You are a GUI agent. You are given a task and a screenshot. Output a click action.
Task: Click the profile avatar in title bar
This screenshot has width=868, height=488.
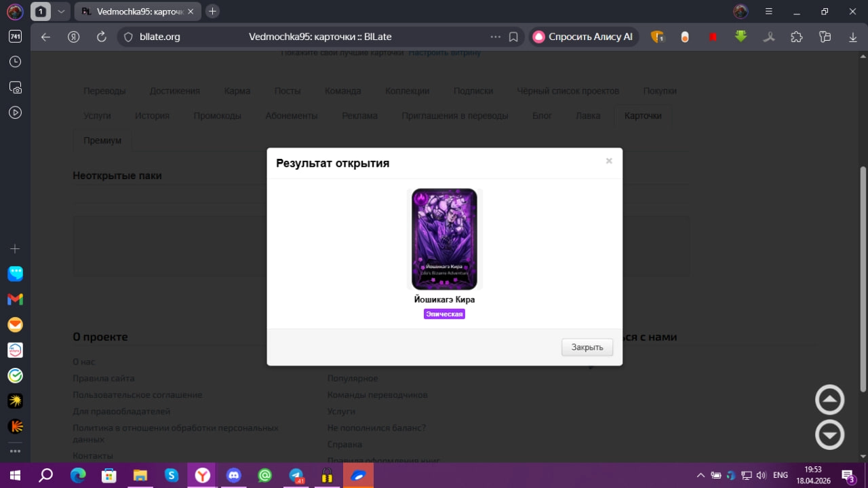tap(741, 12)
